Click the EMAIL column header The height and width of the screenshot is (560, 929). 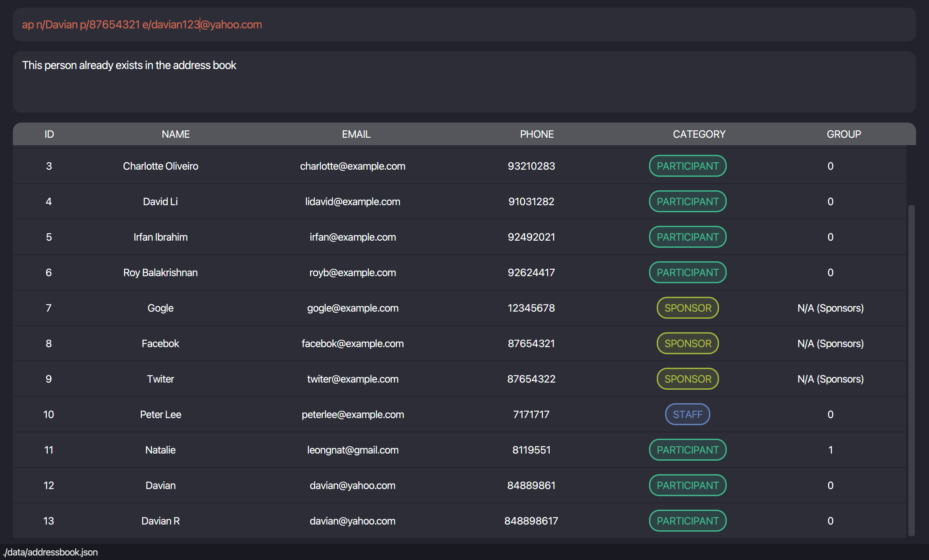356,134
